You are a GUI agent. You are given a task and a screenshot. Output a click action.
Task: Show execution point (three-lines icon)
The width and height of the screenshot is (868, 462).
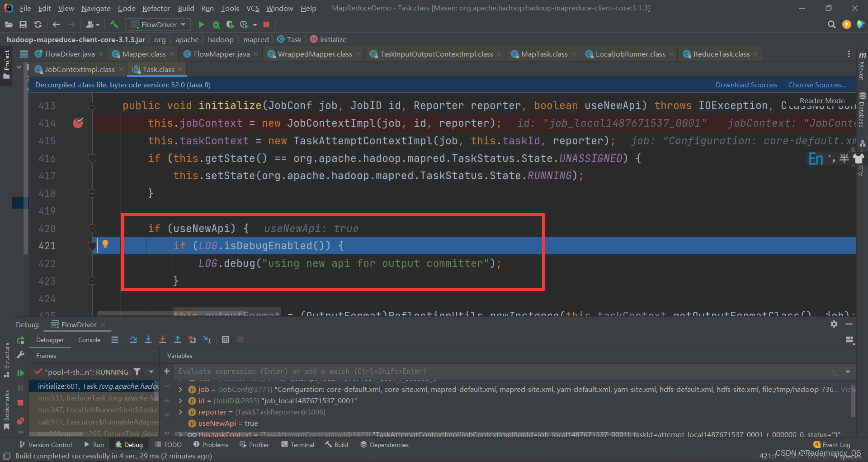pyautogui.click(x=115, y=339)
